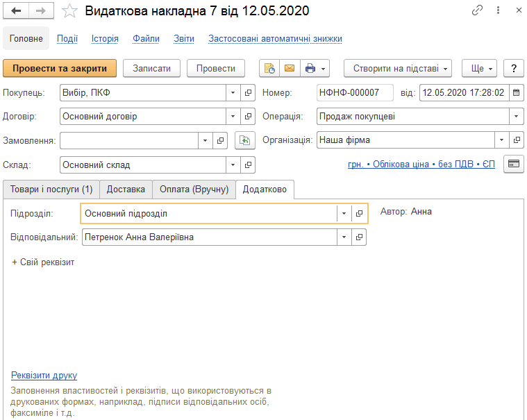
Task: Open the Створити на підставі menu
Action: pos(398,69)
